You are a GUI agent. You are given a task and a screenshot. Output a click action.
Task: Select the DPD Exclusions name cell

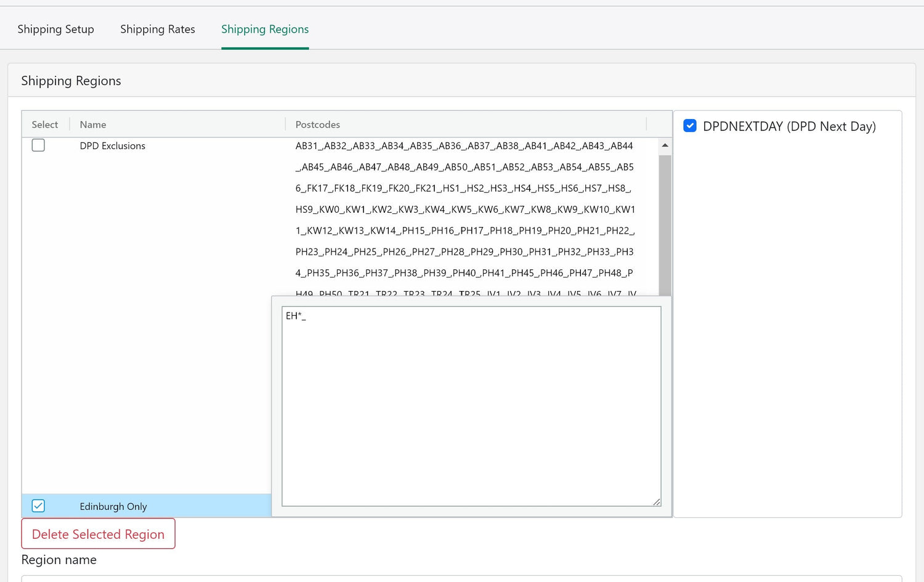coord(113,146)
